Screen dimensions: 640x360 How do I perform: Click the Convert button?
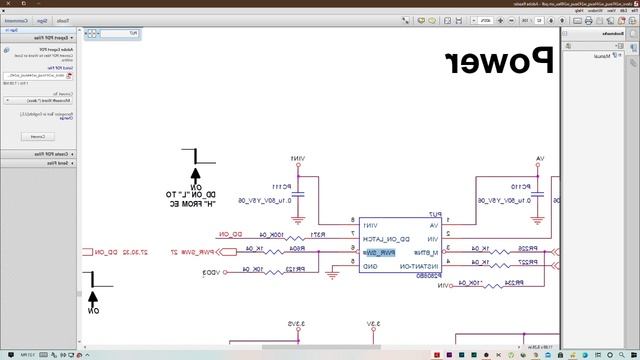38,137
